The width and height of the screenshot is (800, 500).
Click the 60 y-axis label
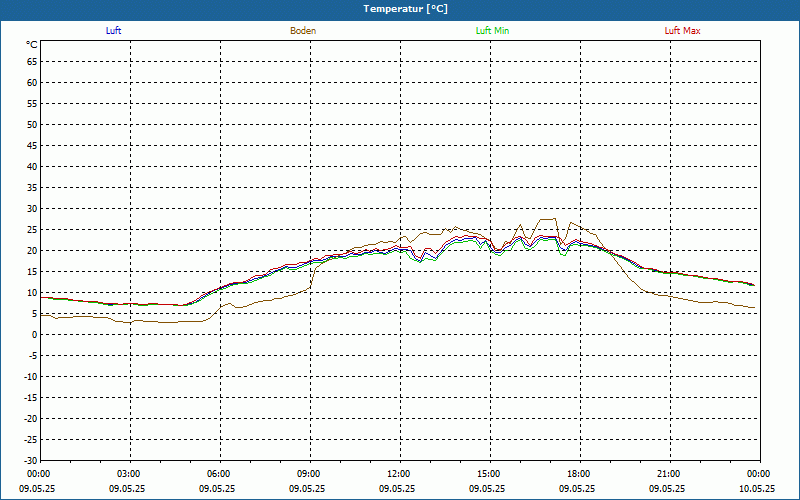pos(32,83)
